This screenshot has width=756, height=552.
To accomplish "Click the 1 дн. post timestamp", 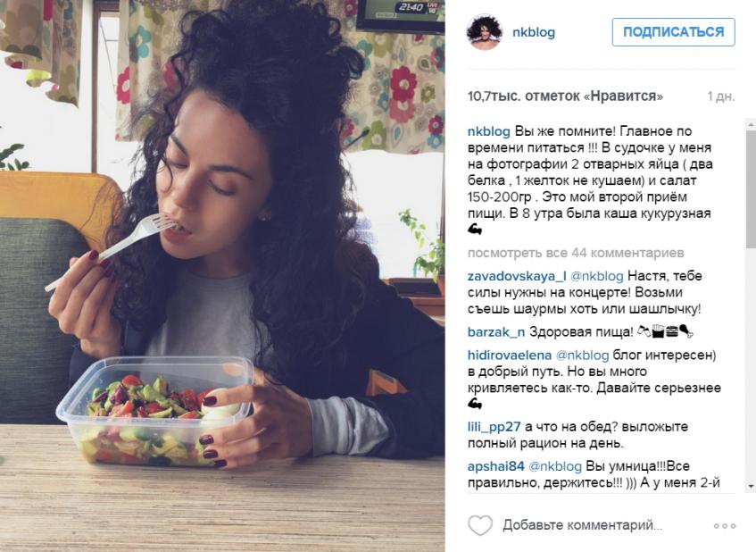I will pyautogui.click(x=721, y=96).
